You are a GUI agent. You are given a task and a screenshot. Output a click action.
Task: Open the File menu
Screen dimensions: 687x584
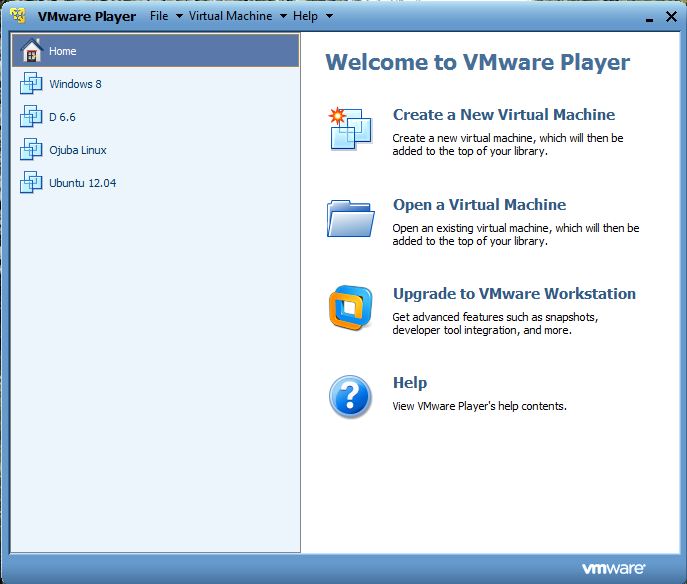pyautogui.click(x=159, y=16)
